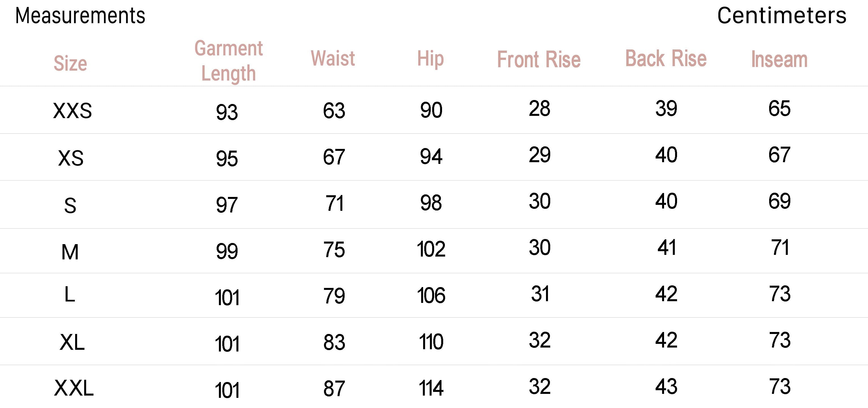Click the S size row label

click(70, 205)
